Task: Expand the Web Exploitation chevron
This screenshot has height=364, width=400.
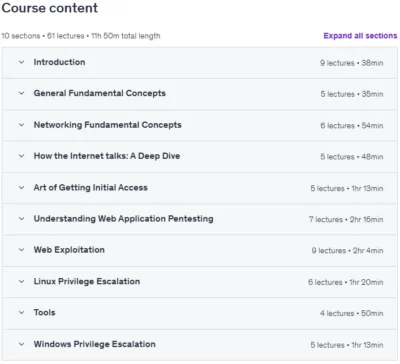Action: pyautogui.click(x=21, y=250)
